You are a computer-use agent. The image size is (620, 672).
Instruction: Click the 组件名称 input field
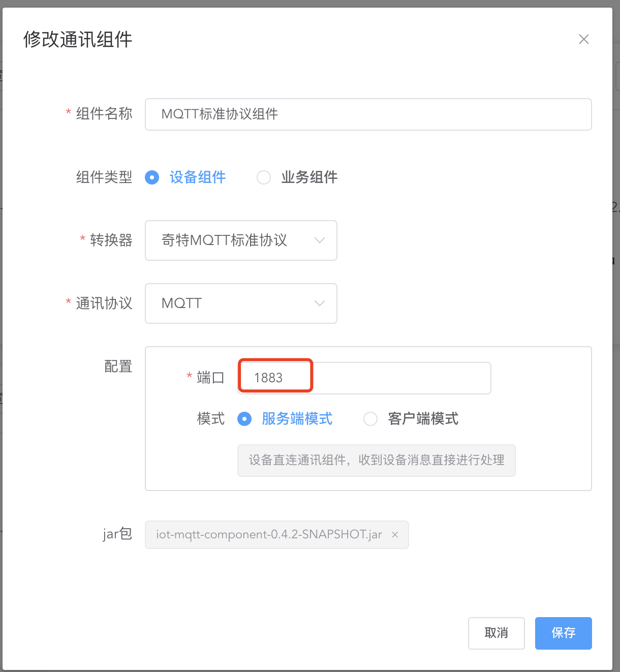pos(368,114)
